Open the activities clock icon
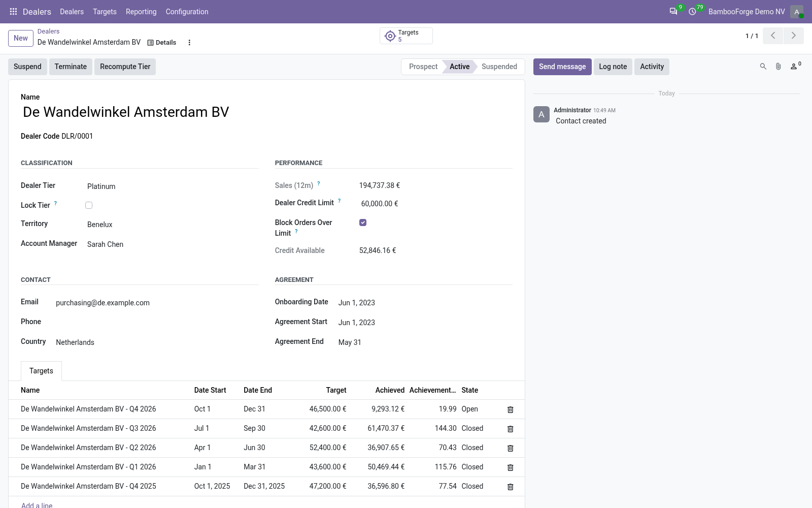The width and height of the screenshot is (812, 508). pos(692,12)
